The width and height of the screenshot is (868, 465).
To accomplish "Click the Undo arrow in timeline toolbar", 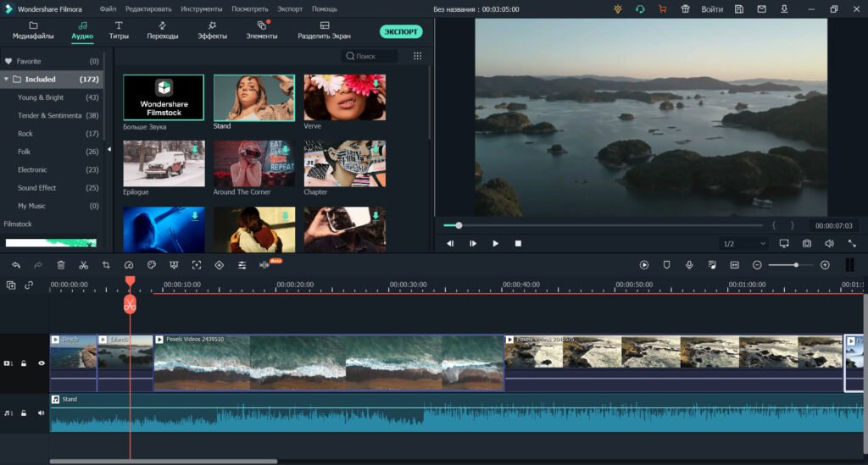I will 16,265.
